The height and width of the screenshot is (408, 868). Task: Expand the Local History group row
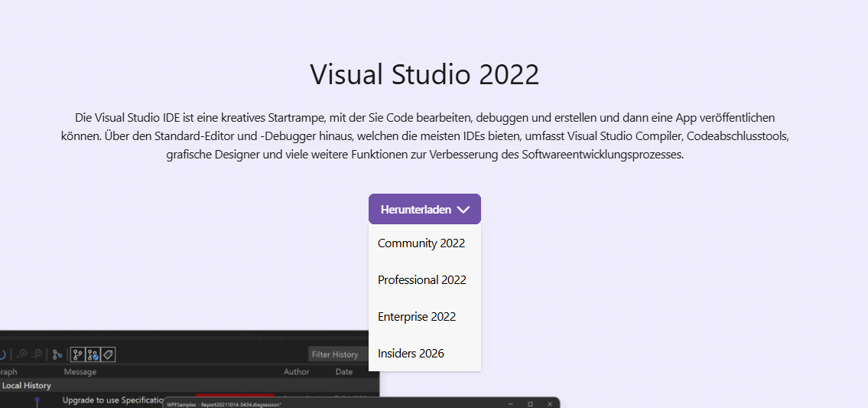(x=26, y=386)
